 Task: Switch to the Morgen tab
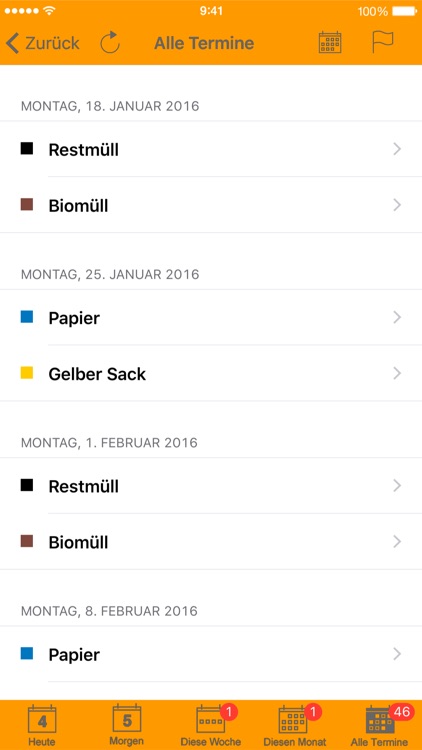coord(126,725)
